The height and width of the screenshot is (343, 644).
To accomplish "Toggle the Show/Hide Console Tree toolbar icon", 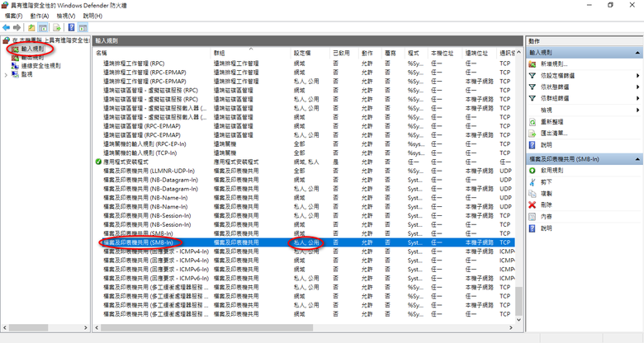I will pyautogui.click(x=43, y=27).
